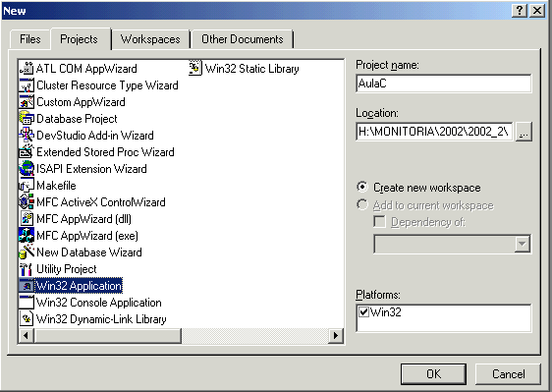Select the New Database Wizard icon
This screenshot has height=392, width=552.
(x=27, y=252)
